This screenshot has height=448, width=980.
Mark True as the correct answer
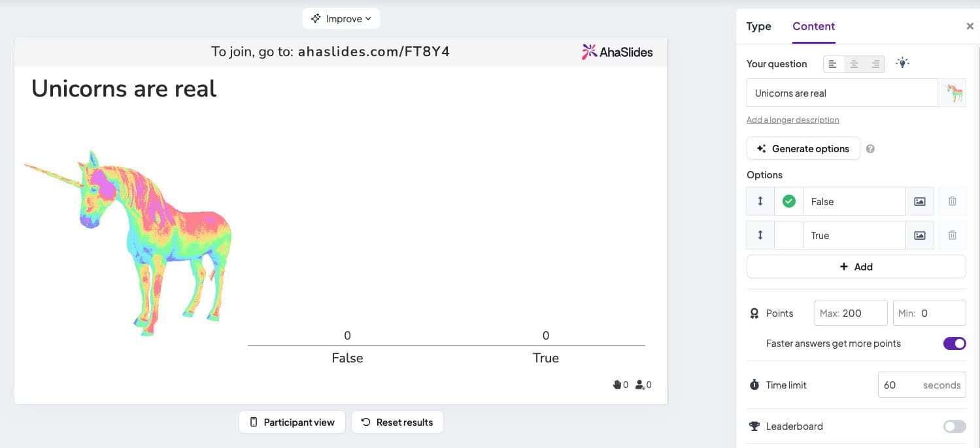788,234
